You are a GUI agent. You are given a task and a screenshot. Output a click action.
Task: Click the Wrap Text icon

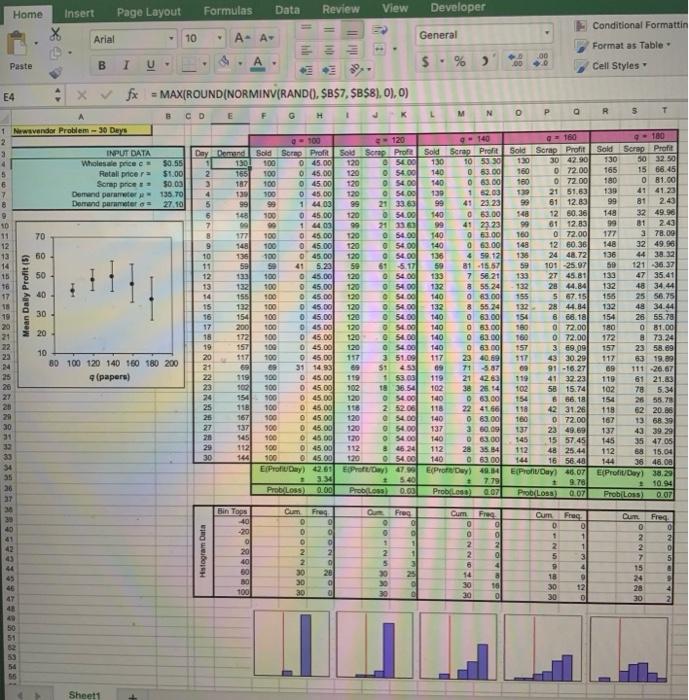pos(380,30)
